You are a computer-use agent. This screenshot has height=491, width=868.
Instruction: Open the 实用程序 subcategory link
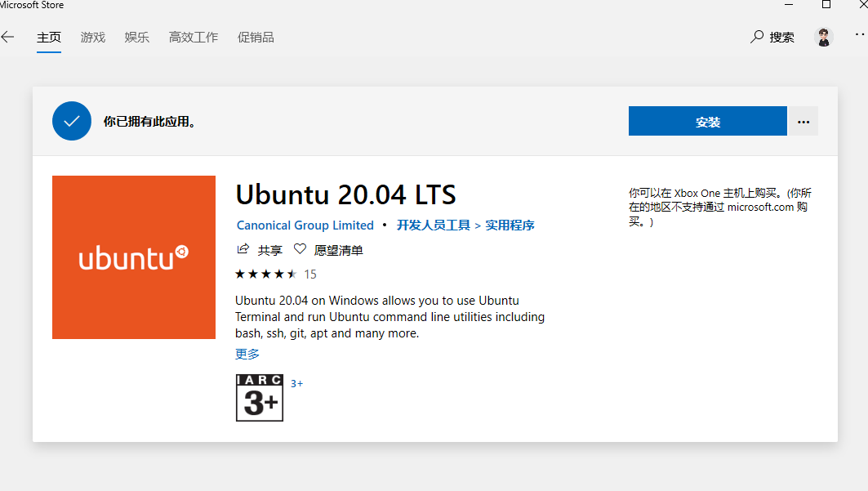tap(510, 225)
